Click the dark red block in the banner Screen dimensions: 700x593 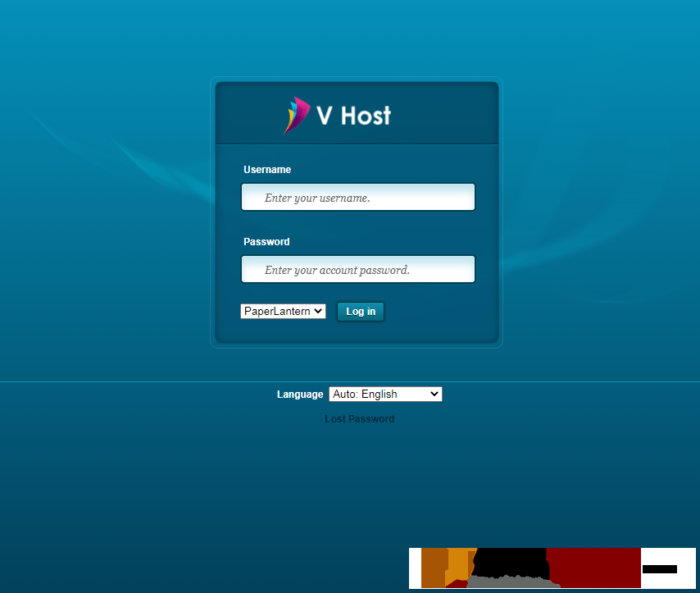(x=593, y=568)
